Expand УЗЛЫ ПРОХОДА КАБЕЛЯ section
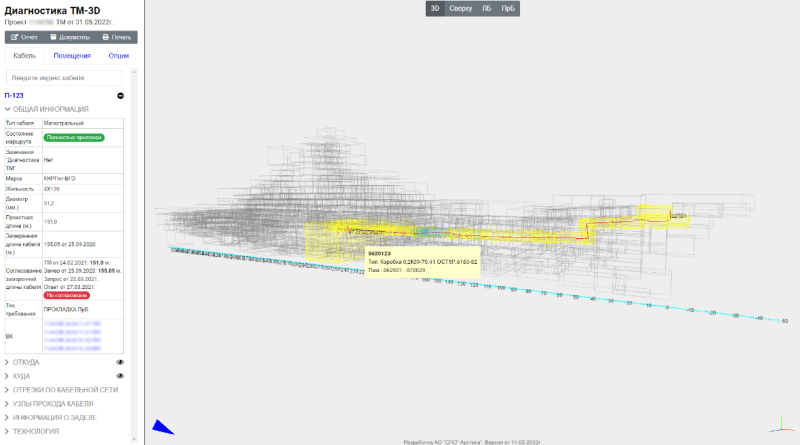The width and height of the screenshot is (800, 445). coord(59,403)
